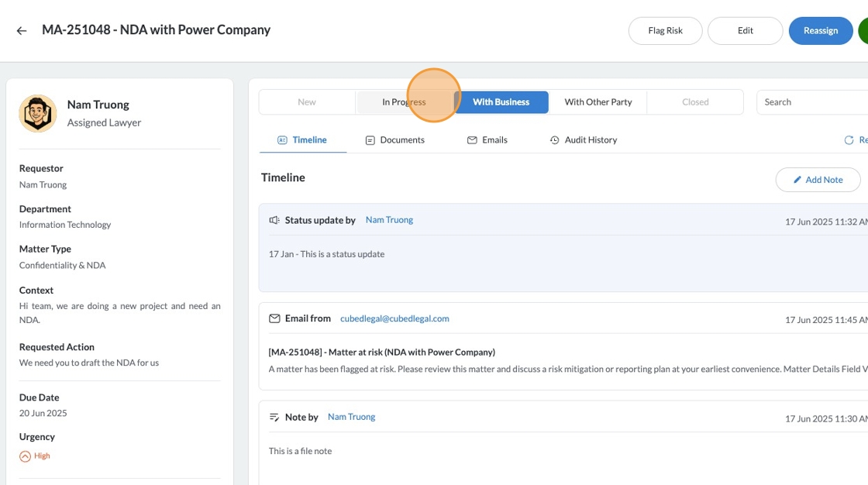Click the back arrow icon
Viewport: 868px width, 485px height.
[22, 30]
